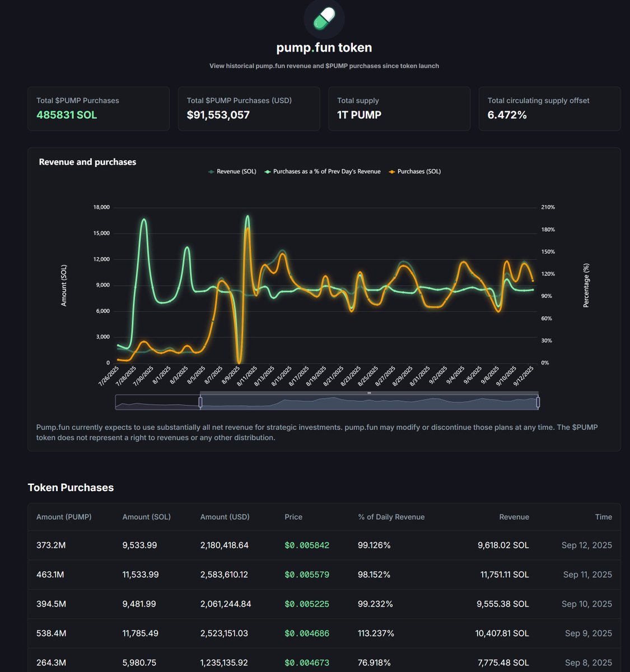The image size is (630, 672).
Task: Toggle Revenue (SOL) series in chart legend
Action: click(x=232, y=171)
